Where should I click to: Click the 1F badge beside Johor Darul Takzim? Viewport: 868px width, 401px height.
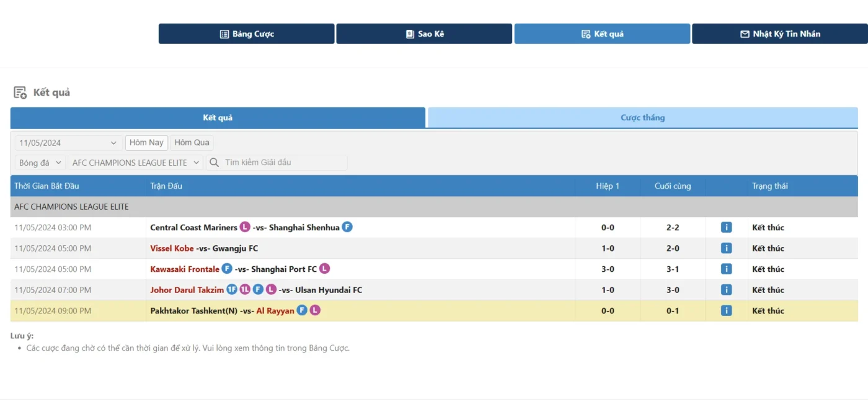tap(232, 290)
